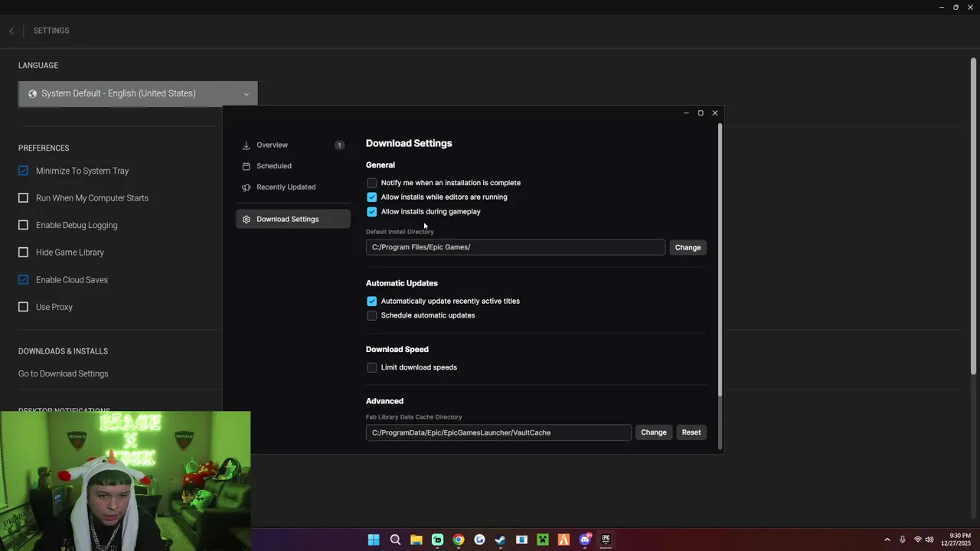
Task: Toggle Automatically update recently active titles
Action: (x=372, y=302)
